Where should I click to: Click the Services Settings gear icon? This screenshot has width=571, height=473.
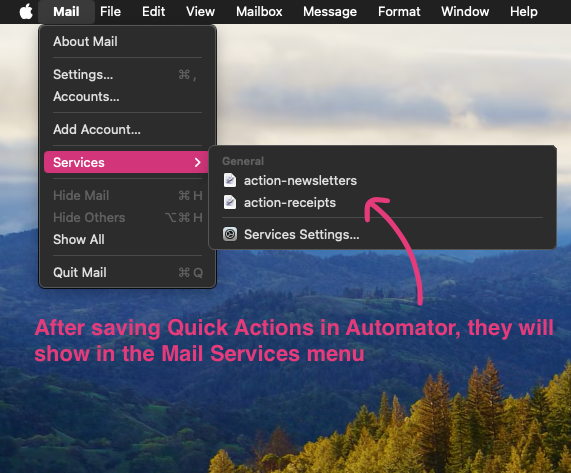[230, 234]
